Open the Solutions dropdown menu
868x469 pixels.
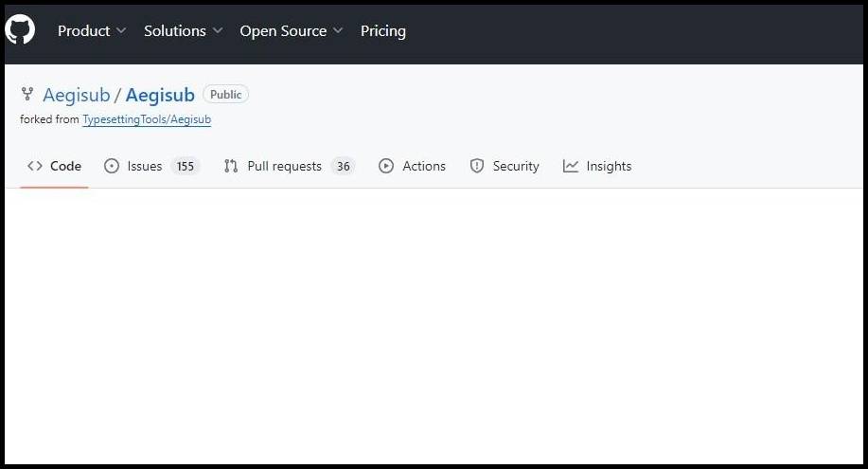(x=183, y=31)
